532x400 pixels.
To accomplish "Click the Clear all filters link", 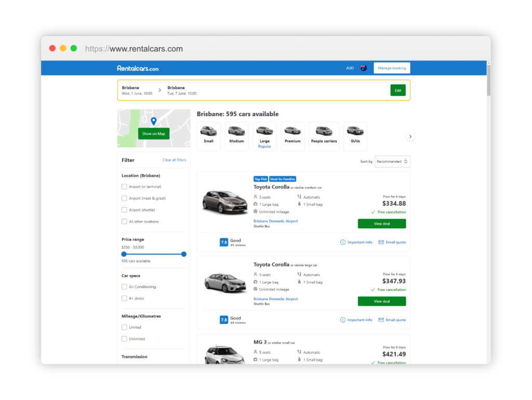I will (x=175, y=160).
